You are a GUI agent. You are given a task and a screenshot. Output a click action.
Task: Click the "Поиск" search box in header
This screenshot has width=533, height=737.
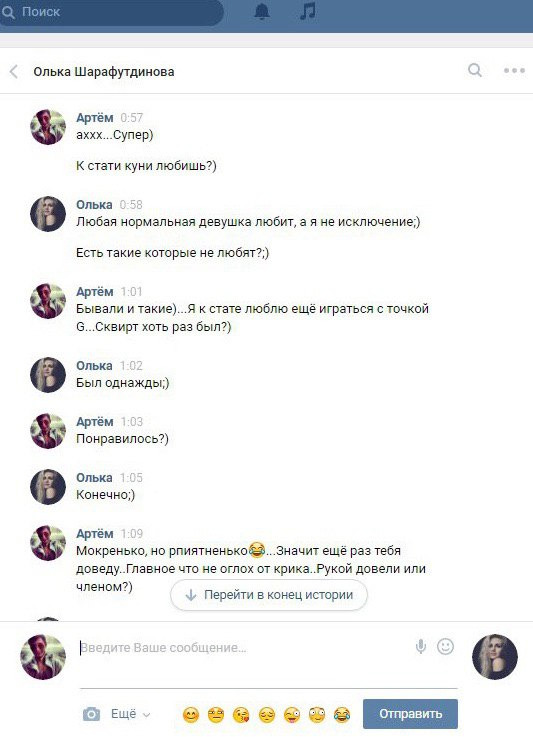tap(110, 13)
